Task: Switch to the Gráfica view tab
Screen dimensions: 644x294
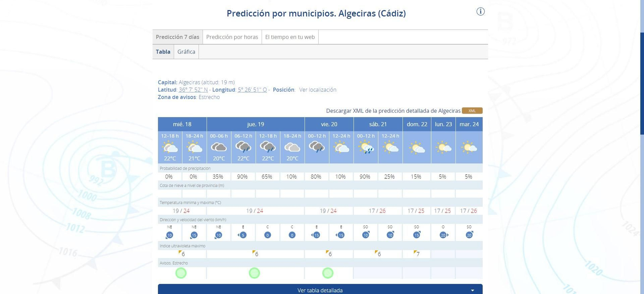Action: 186,52
